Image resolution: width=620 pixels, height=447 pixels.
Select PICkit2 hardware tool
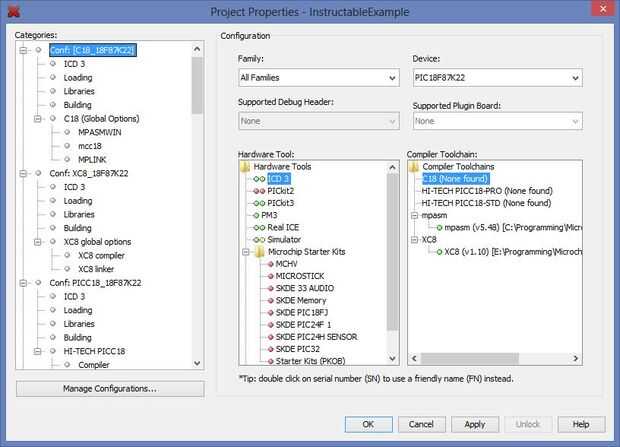click(x=280, y=191)
